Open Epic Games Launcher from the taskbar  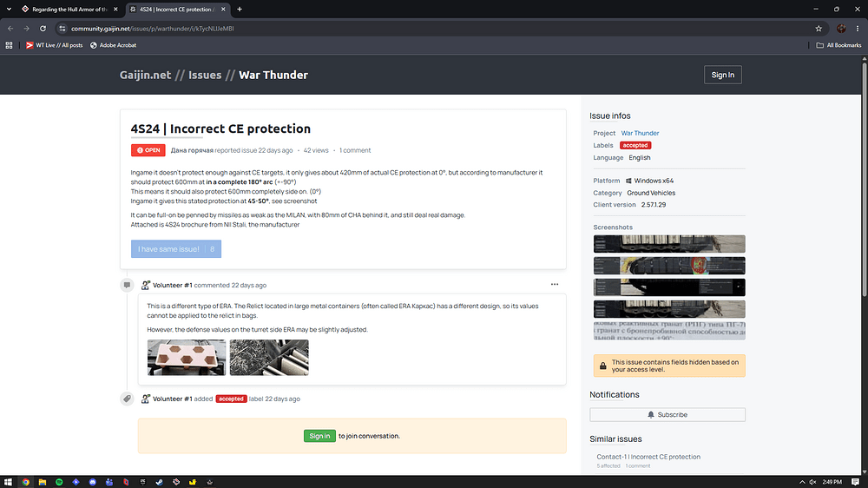(x=143, y=482)
